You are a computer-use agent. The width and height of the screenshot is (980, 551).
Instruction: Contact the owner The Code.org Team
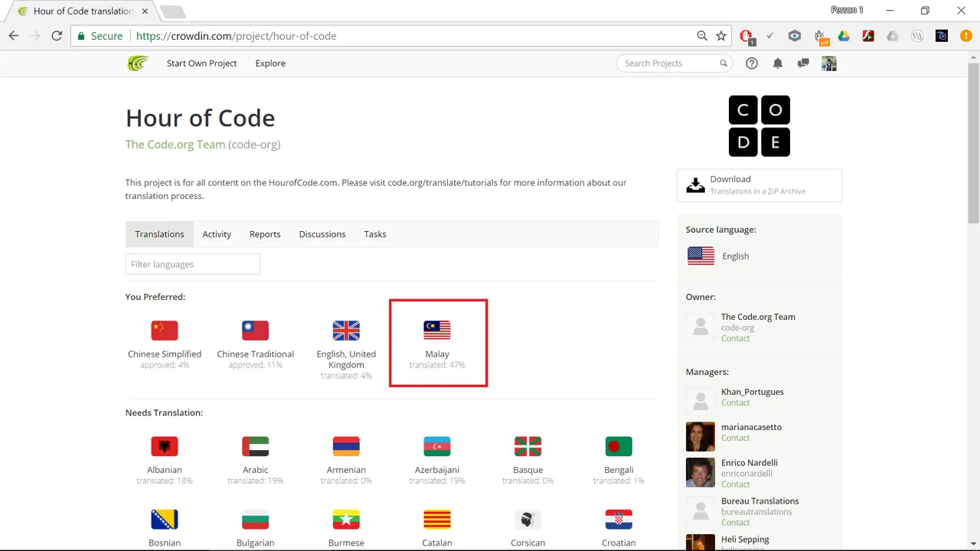pyautogui.click(x=735, y=338)
